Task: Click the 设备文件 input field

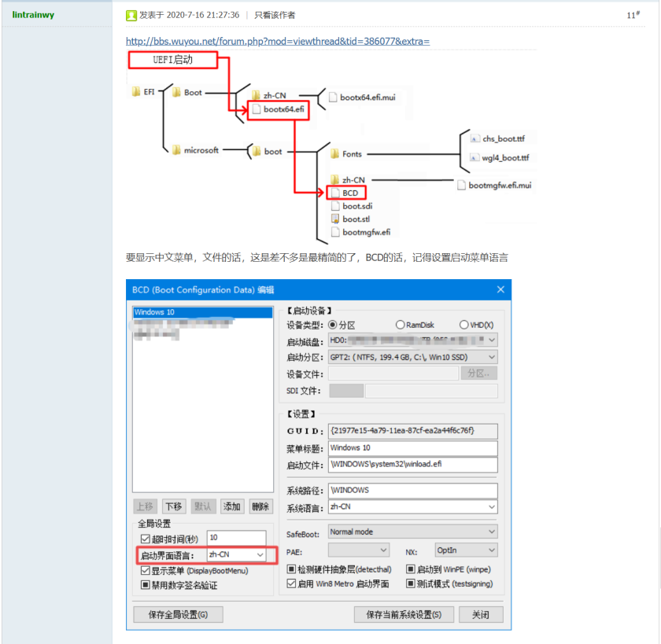Action: [x=393, y=374]
